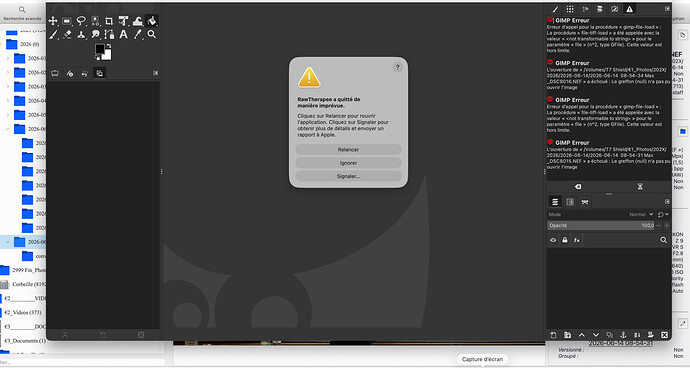This screenshot has width=690, height=368.
Task: Expand the 2026-01 folder in tree
Action: (x=7, y=58)
